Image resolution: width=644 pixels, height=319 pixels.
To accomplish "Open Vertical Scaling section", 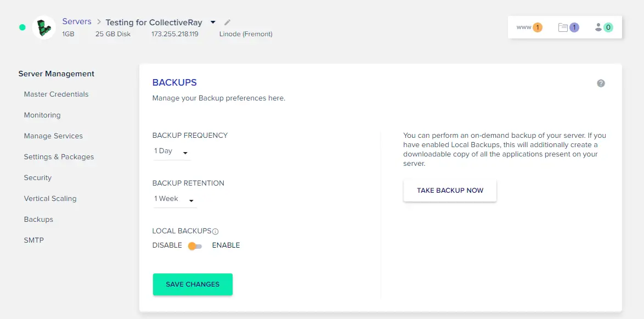I will pos(50,199).
